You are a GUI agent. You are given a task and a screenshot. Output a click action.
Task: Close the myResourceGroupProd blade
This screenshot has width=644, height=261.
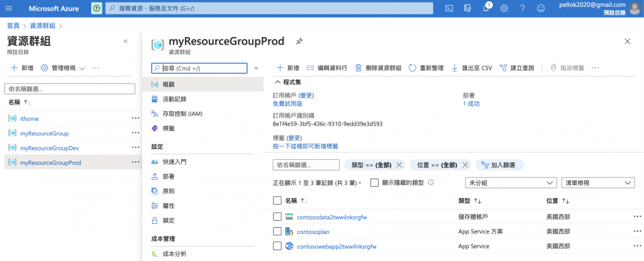pos(627,41)
